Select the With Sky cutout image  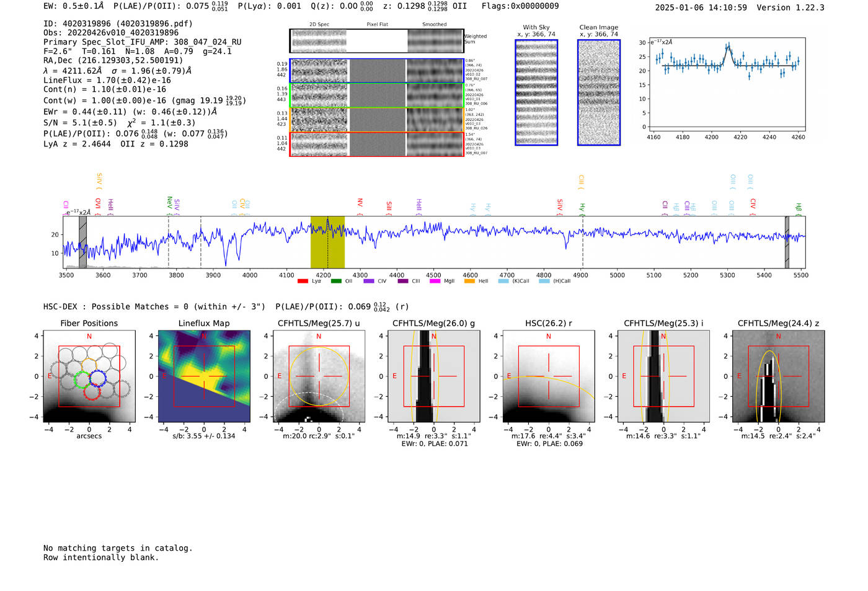tap(536, 92)
